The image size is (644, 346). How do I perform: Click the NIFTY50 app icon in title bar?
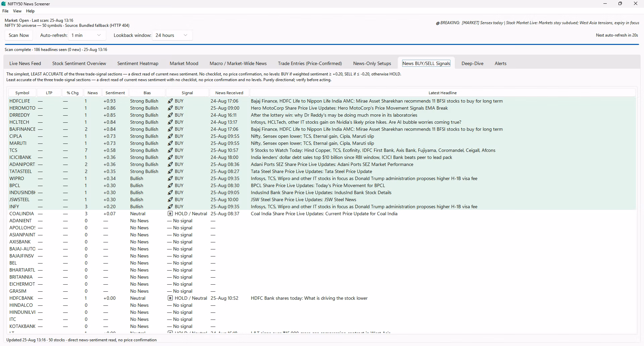coord(4,4)
